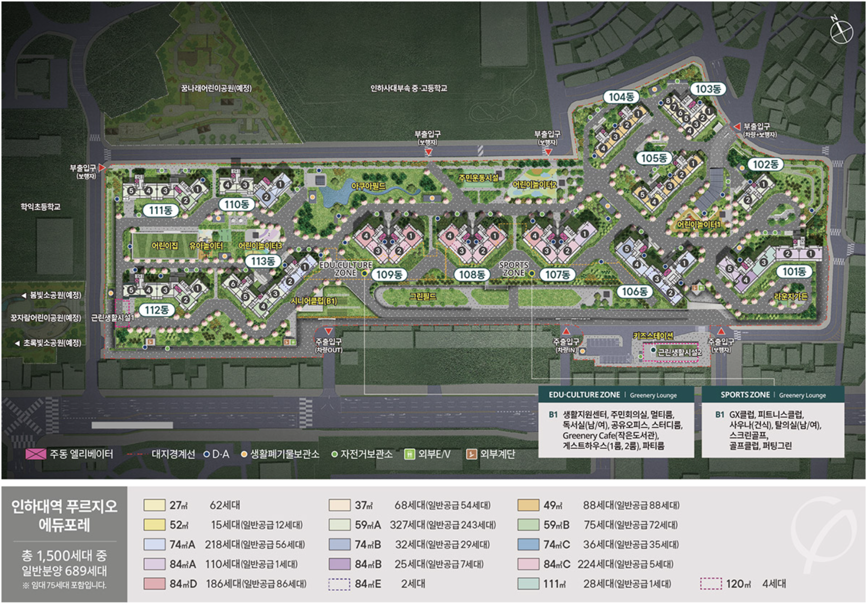Click the 근린생활시설1 label

[113, 317]
